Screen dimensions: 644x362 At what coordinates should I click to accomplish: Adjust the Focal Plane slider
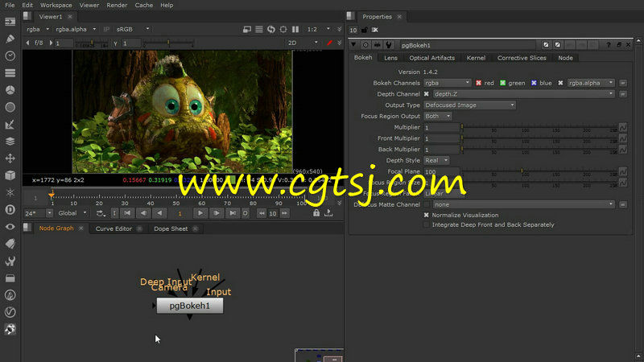[x=539, y=171]
